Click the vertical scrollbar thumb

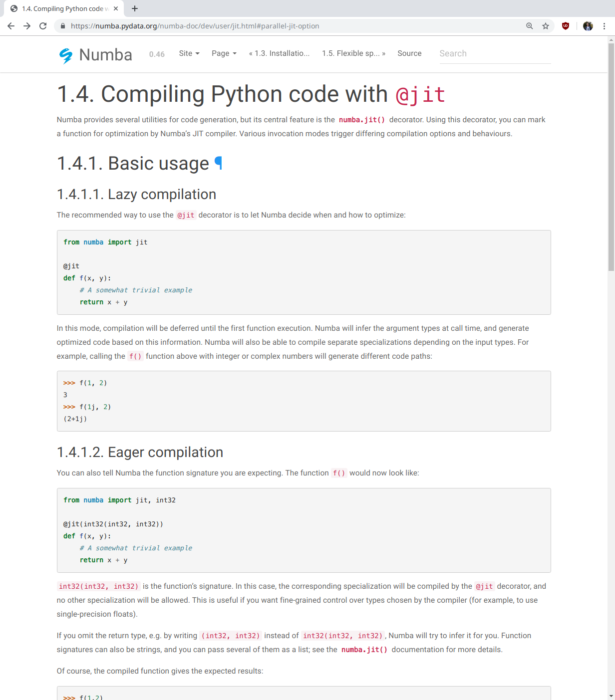click(611, 157)
